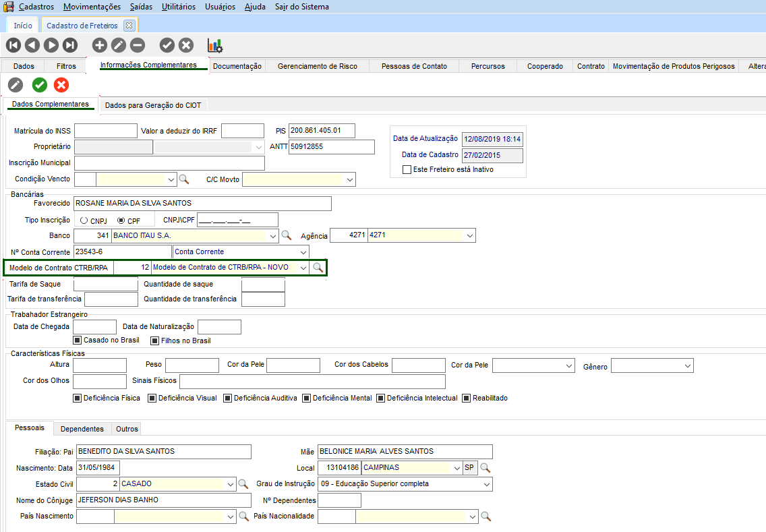Switch to the Gerenciamento de Risco tab
This screenshot has height=532, width=766.
[317, 66]
